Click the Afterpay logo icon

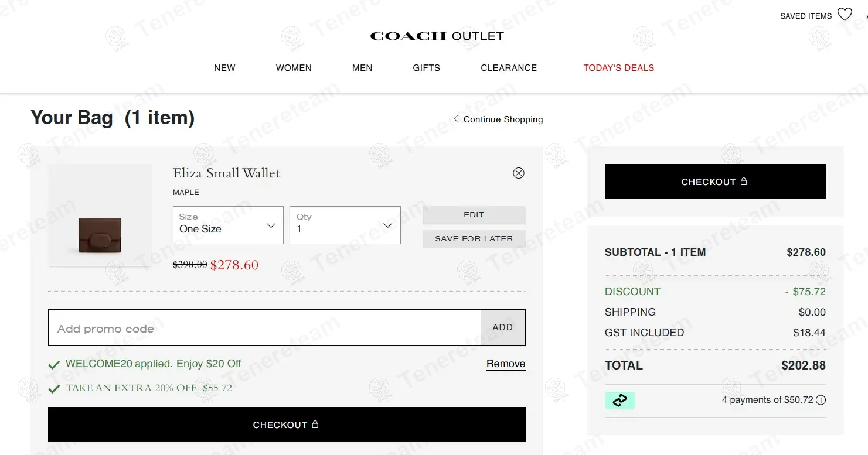[619, 401]
